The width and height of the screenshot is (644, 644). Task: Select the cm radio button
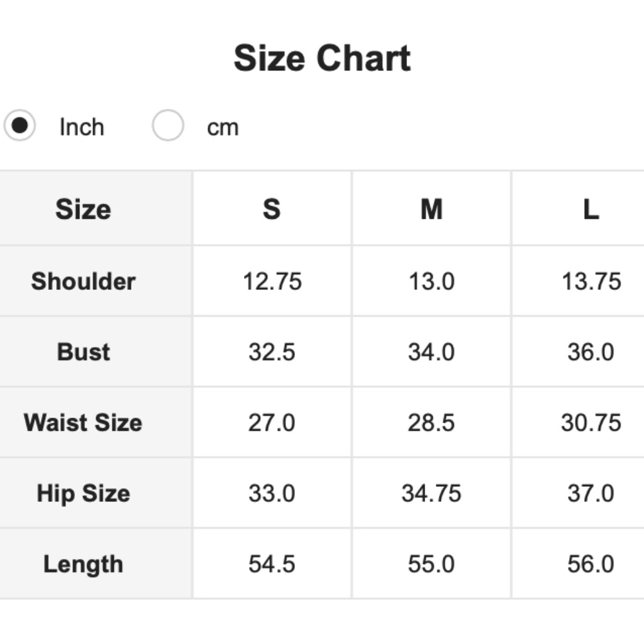point(168,125)
